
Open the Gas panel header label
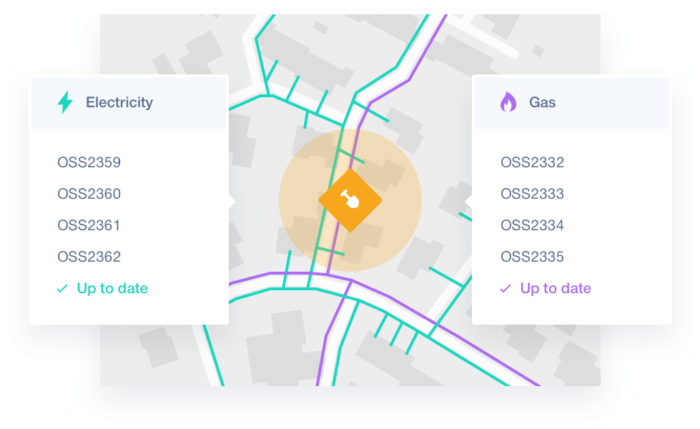click(543, 102)
